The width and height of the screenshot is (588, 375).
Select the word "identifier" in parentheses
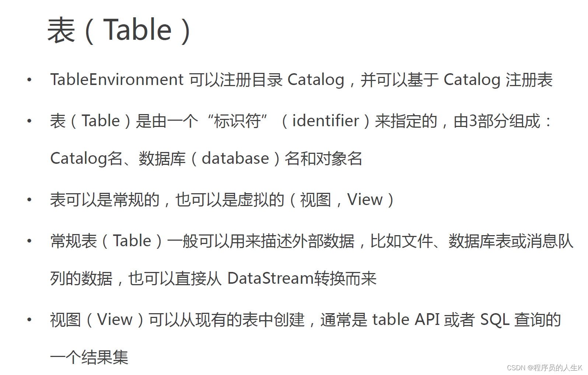pos(325,121)
